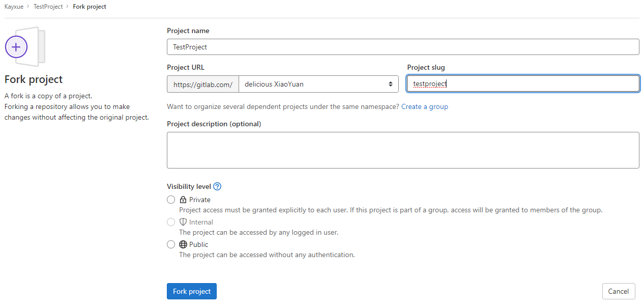
Task: Follow the Create a group link
Action: point(424,106)
